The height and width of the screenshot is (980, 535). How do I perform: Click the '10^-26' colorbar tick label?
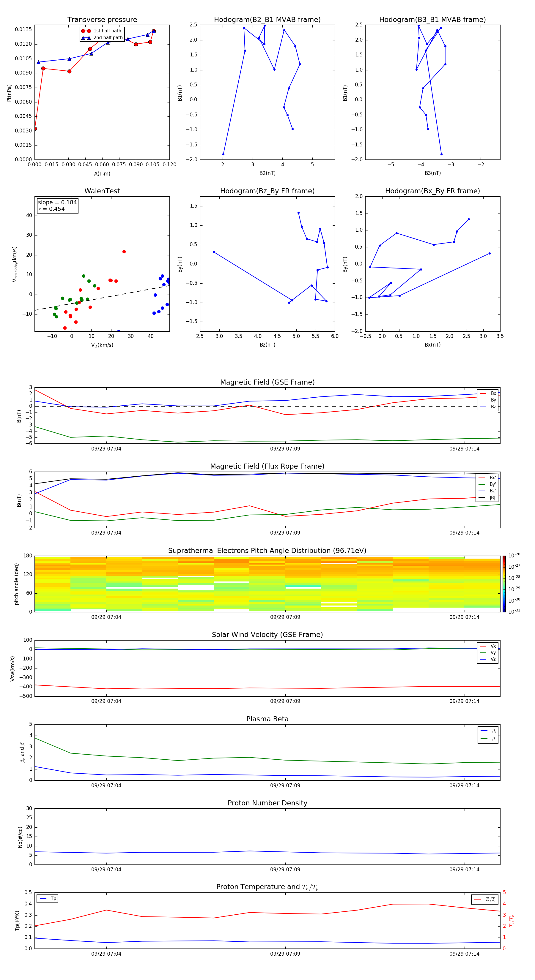click(514, 555)
